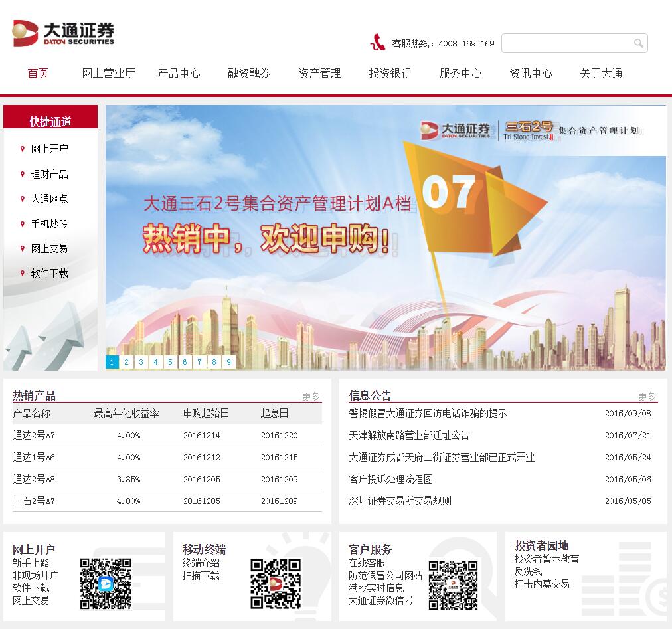Click 大通证券微信号 link
The width and height of the screenshot is (672, 629).
pyautogui.click(x=380, y=600)
